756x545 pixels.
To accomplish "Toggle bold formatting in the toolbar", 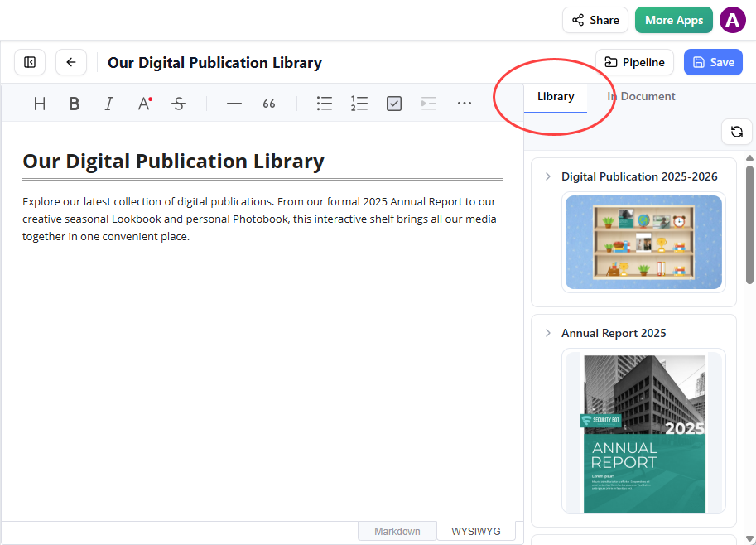I will (x=75, y=104).
